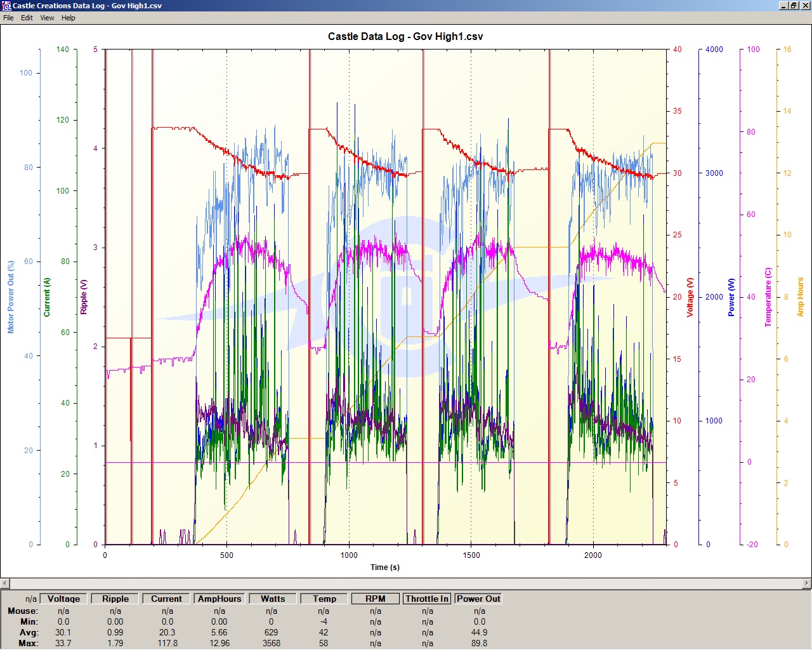This screenshot has width=812, height=650.
Task: Click the 'Mouse:' row label
Action: [23, 611]
